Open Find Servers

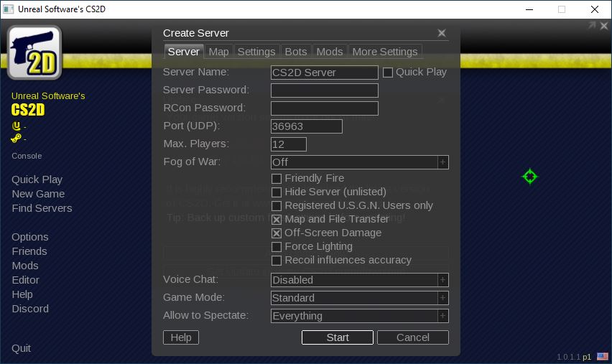pos(42,208)
